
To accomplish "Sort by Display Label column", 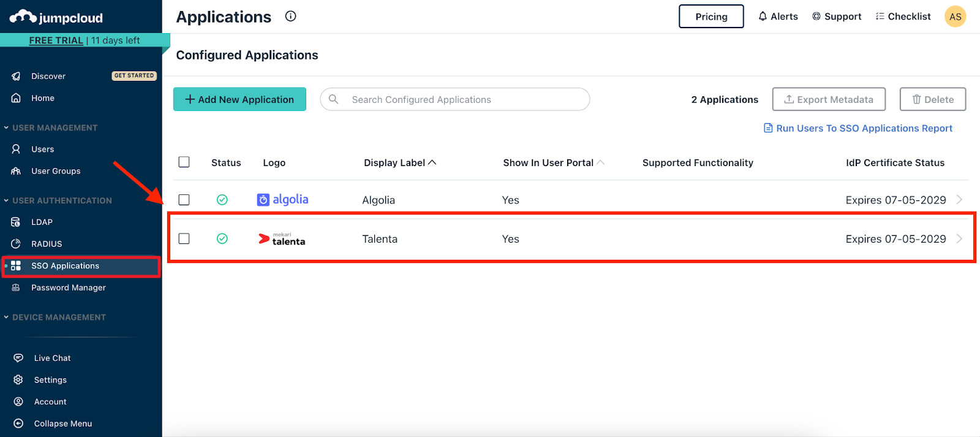I will click(x=400, y=162).
